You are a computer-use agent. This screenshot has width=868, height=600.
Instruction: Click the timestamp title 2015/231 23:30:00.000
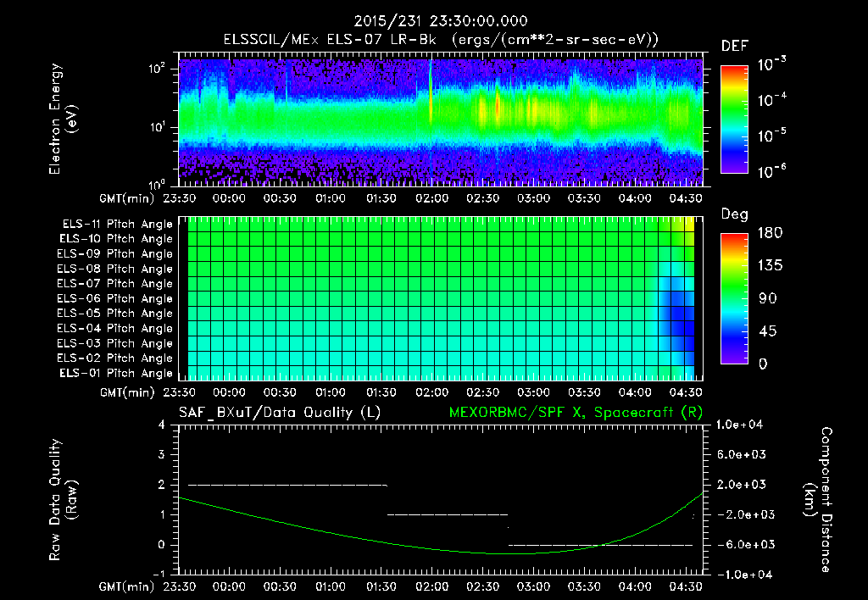(x=441, y=21)
